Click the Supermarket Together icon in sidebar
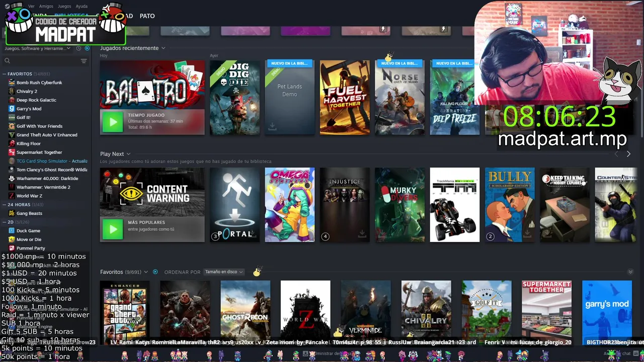 click(x=12, y=152)
